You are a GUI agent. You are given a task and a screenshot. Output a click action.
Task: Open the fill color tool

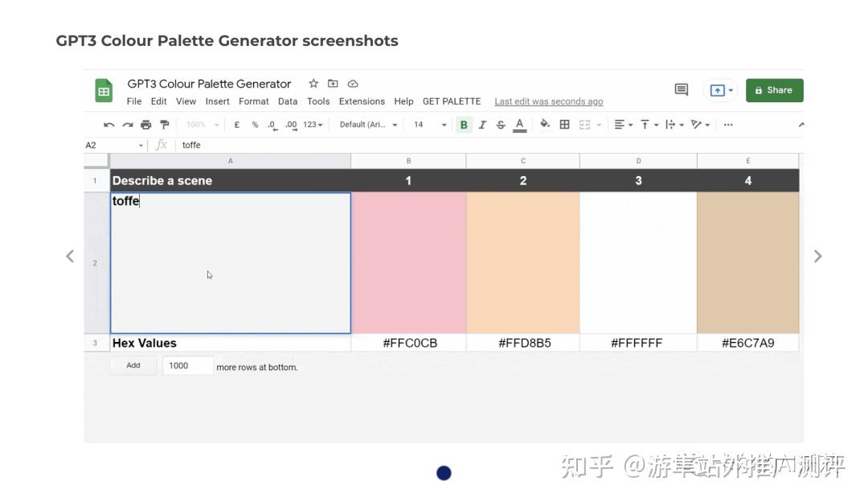pyautogui.click(x=545, y=124)
